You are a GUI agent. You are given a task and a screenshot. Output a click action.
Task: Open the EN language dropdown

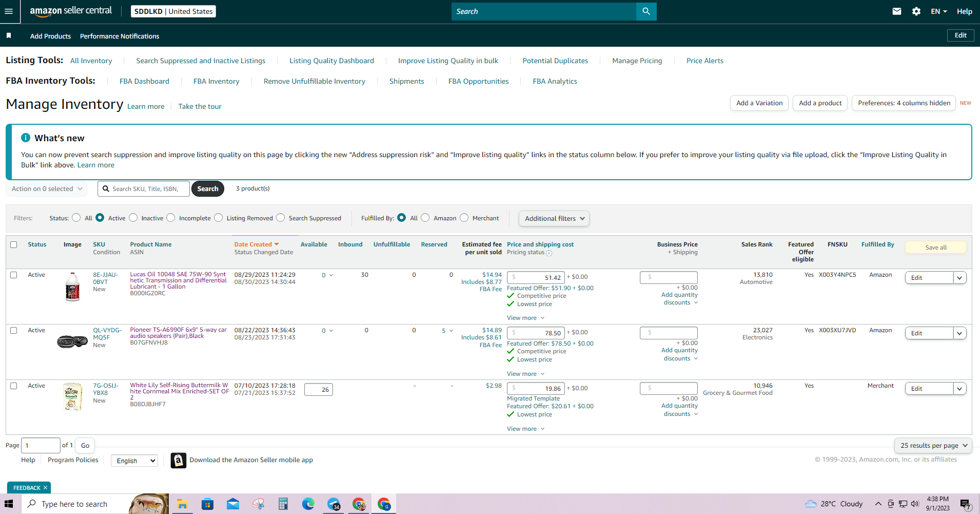click(939, 11)
